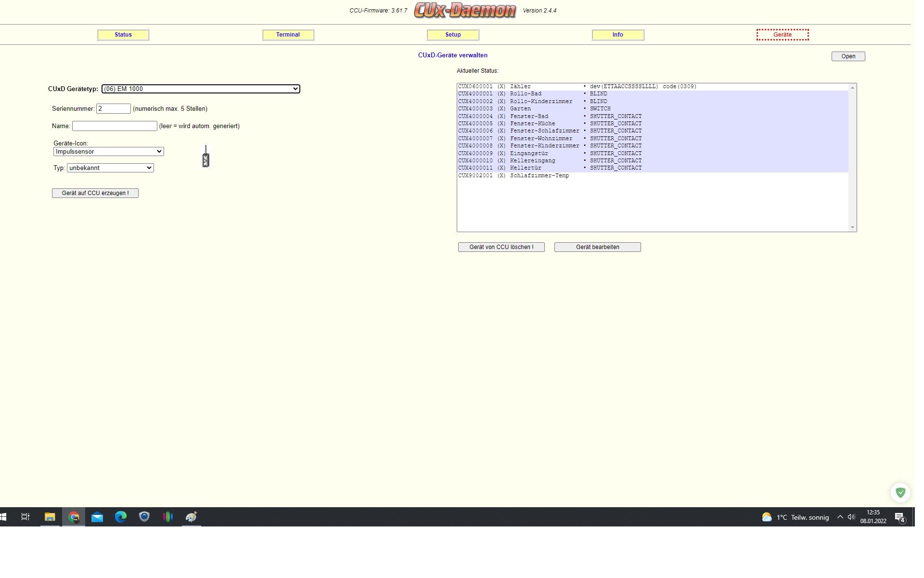Click the Task View taskbar icon
This screenshot has height=578, width=924.
pyautogui.click(x=26, y=517)
